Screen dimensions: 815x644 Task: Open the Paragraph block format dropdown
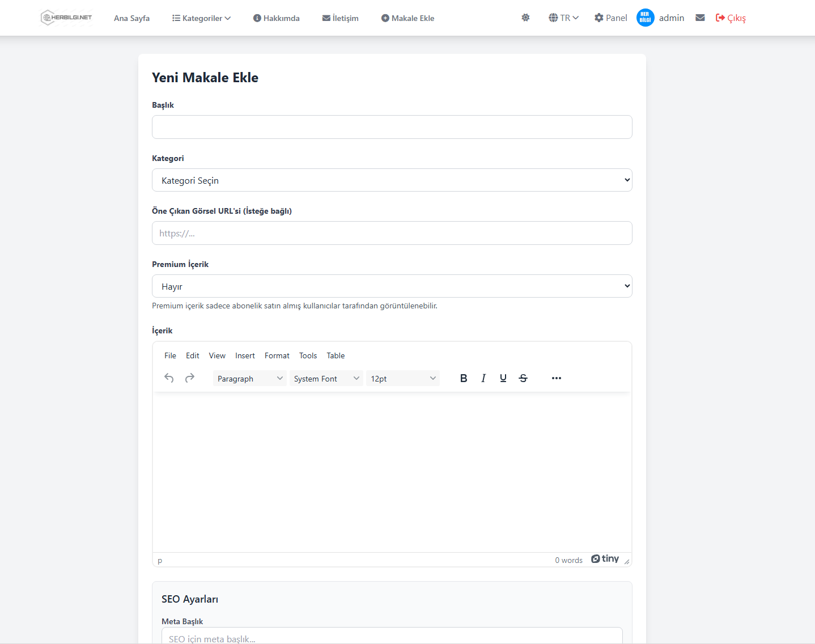pos(249,379)
